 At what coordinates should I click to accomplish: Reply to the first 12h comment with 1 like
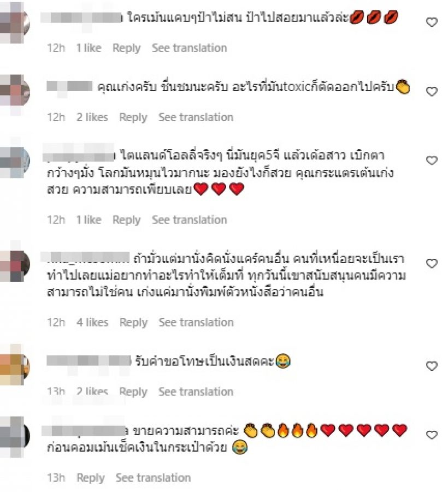click(x=127, y=48)
